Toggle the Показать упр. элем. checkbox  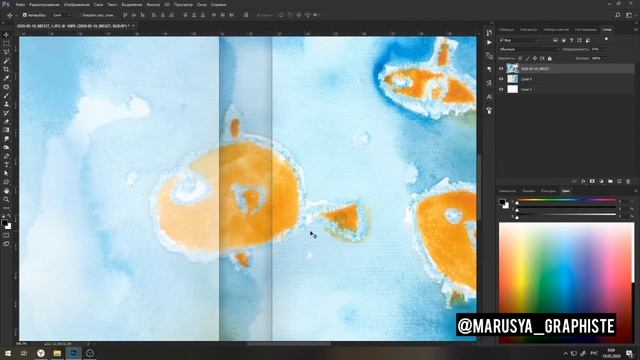click(x=80, y=15)
